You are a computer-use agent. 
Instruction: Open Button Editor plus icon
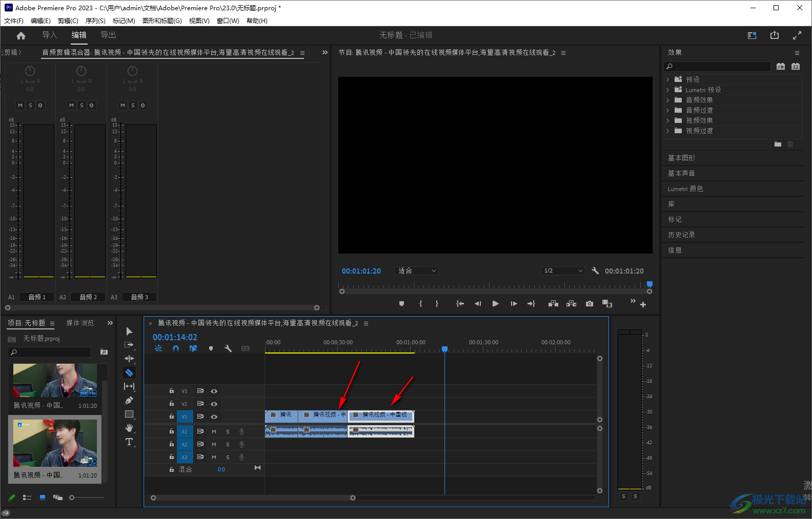coord(643,305)
